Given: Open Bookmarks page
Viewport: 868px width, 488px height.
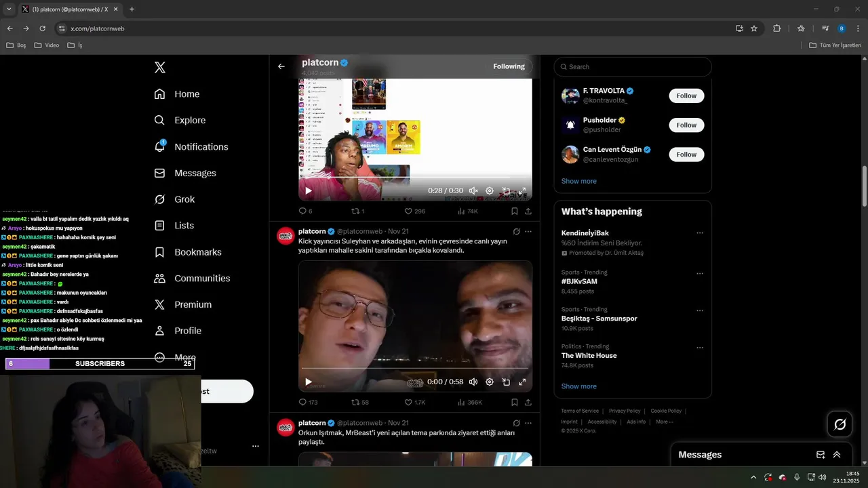Looking at the screenshot, I should coord(188,252).
